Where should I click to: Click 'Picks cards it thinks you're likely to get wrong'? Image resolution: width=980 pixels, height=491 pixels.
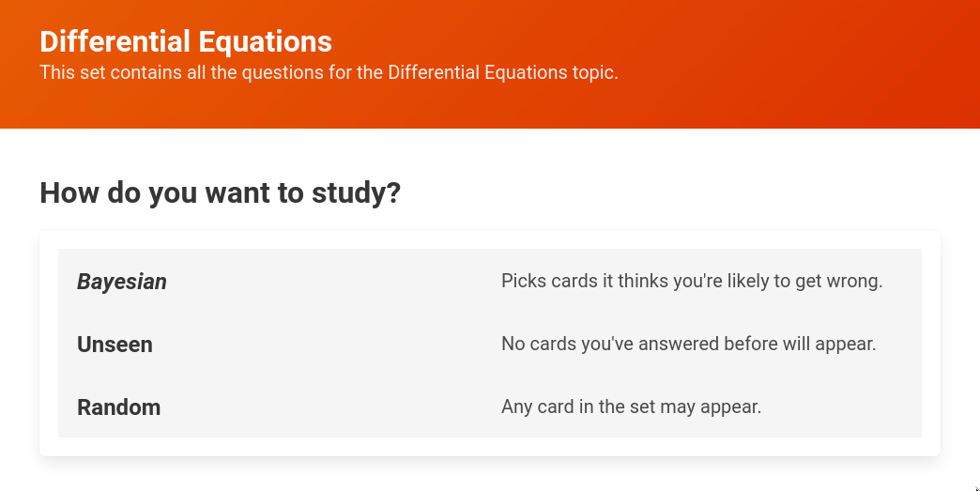692,281
